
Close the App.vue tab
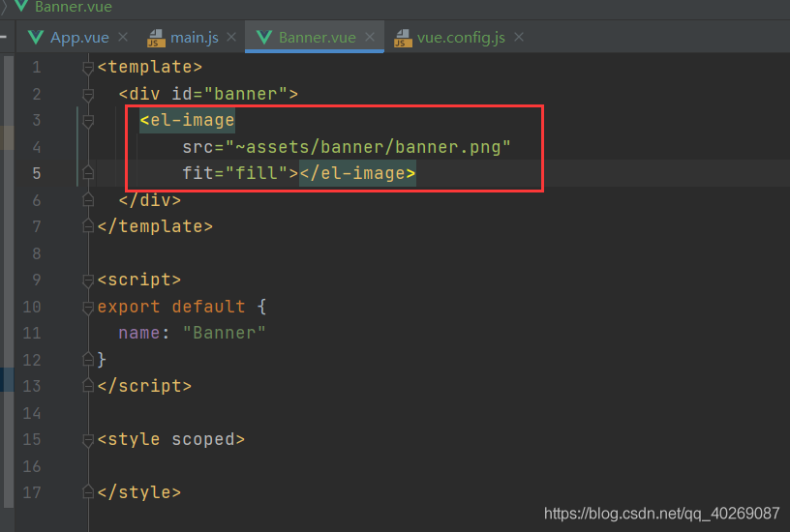coord(123,38)
